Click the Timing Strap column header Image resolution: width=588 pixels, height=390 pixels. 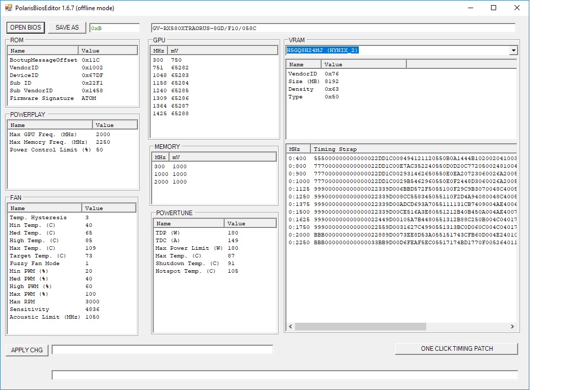click(413, 149)
